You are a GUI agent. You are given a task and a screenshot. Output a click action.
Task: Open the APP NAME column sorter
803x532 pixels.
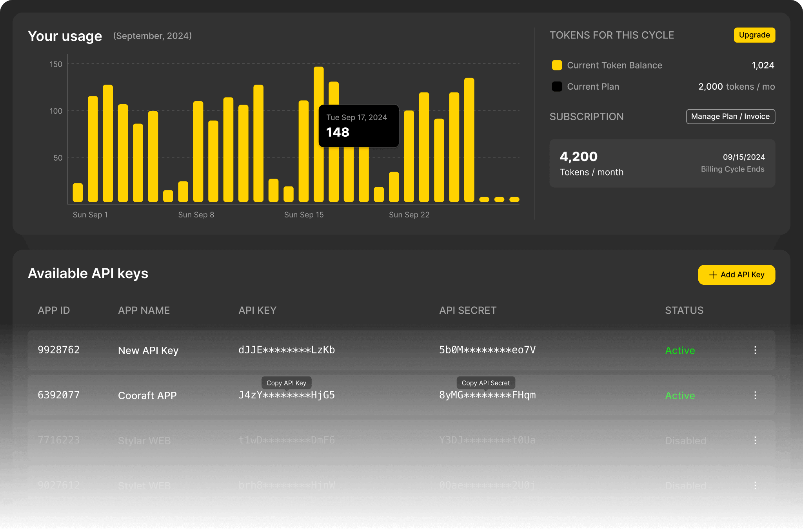pos(144,310)
